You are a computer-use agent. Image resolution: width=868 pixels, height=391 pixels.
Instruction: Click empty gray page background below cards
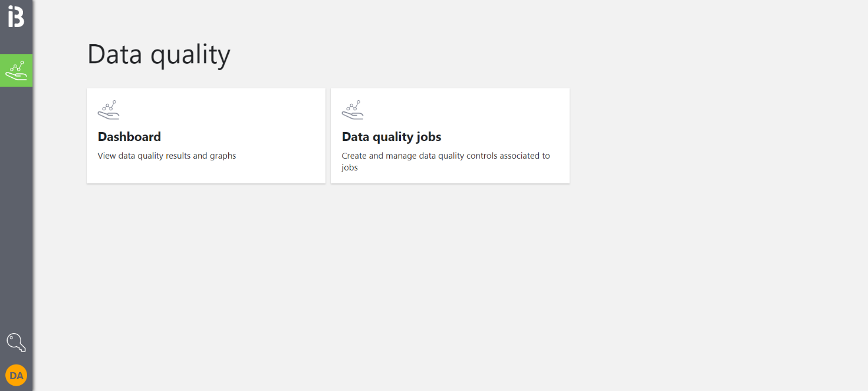(413, 283)
